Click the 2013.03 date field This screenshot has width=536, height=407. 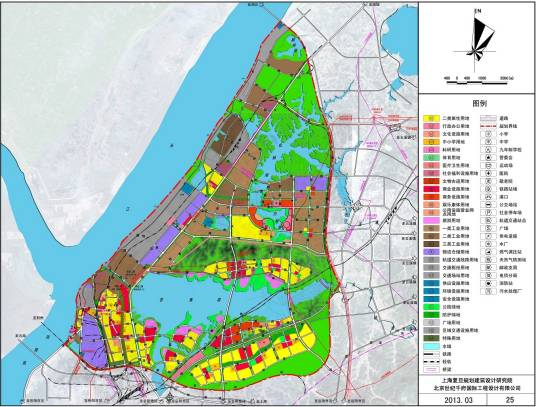pos(458,399)
